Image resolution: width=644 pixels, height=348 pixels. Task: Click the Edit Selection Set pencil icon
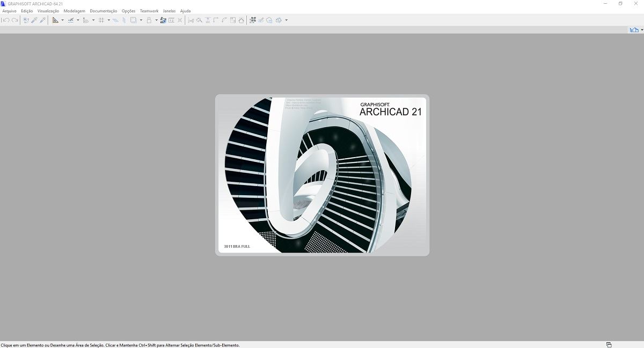pyautogui.click(x=261, y=20)
